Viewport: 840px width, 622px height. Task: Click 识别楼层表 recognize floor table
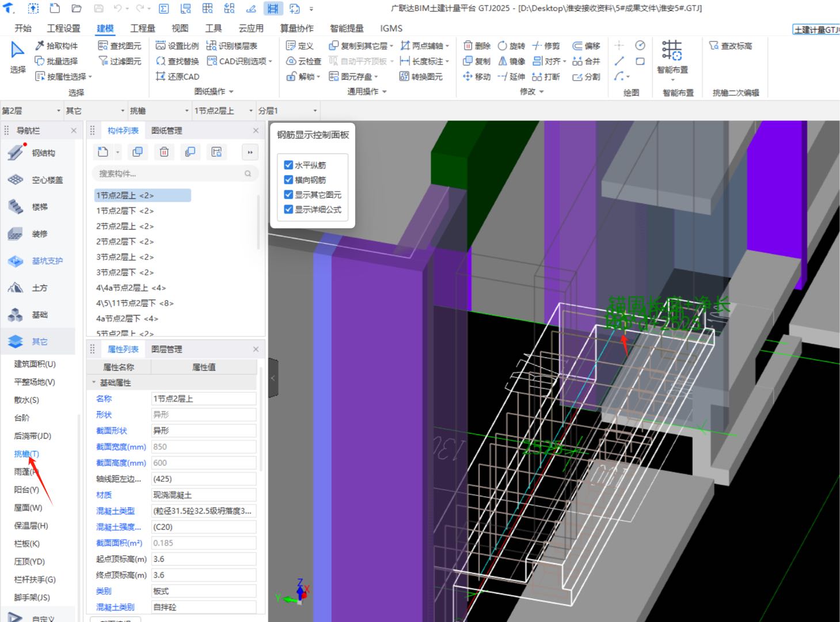coord(232,46)
